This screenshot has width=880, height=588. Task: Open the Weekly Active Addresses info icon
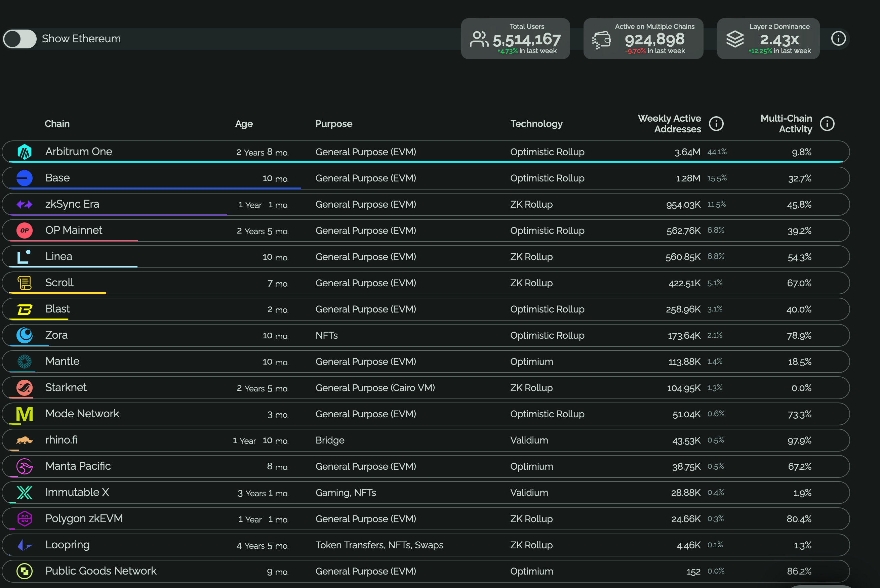(716, 124)
